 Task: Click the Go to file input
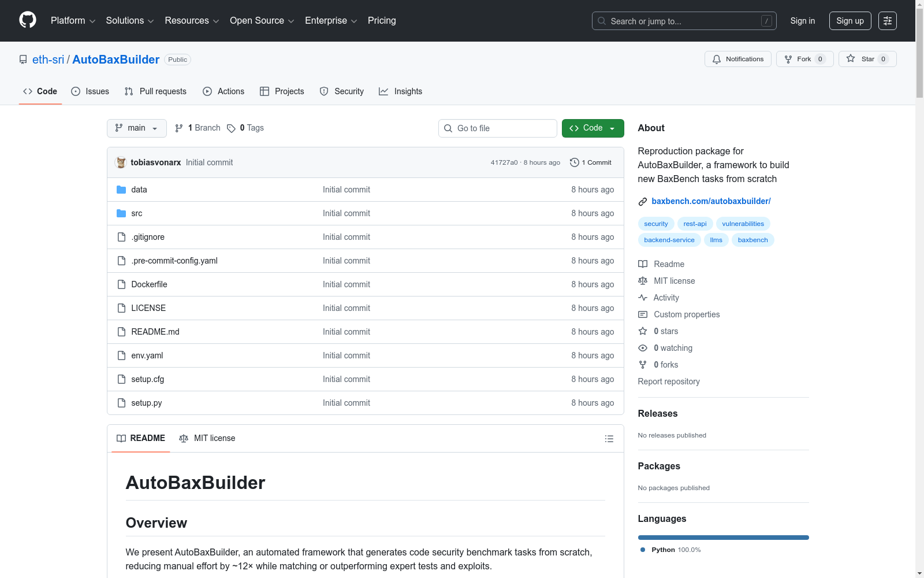498,128
